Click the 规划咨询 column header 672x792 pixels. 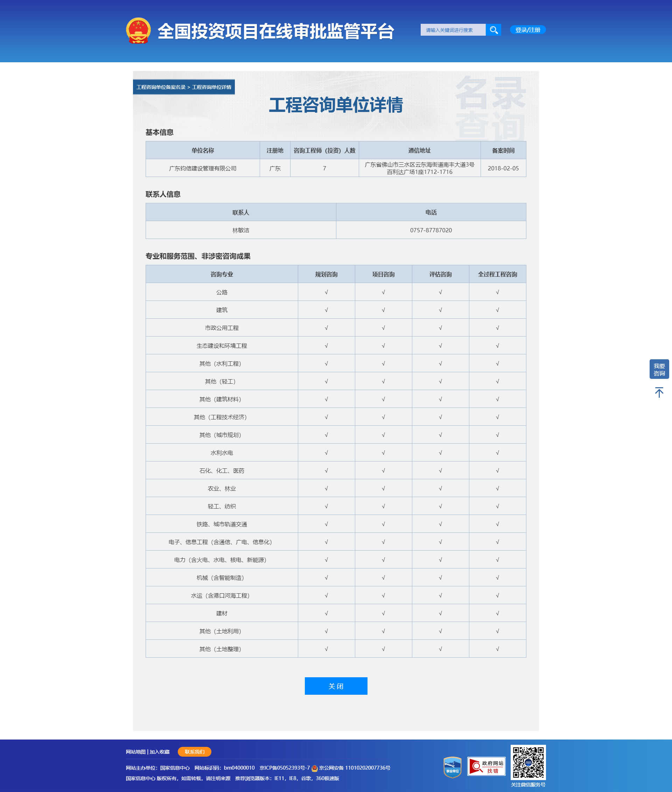coord(327,274)
